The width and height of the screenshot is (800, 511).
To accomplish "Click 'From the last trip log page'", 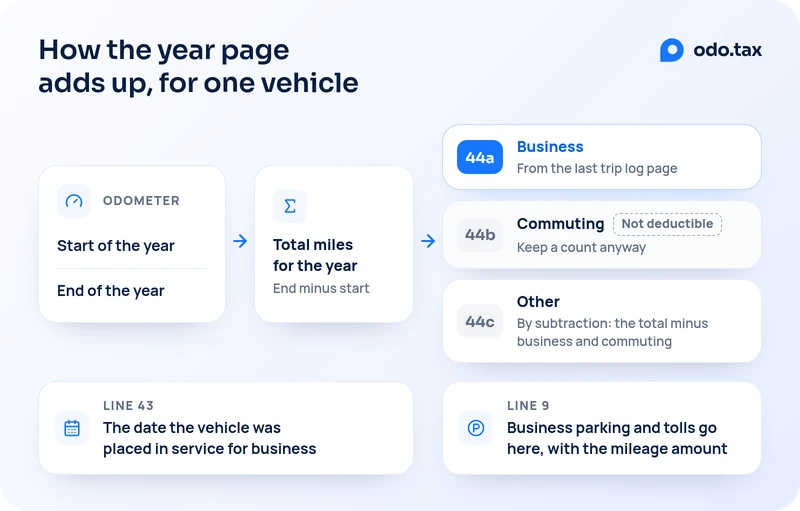I will pos(597,169).
